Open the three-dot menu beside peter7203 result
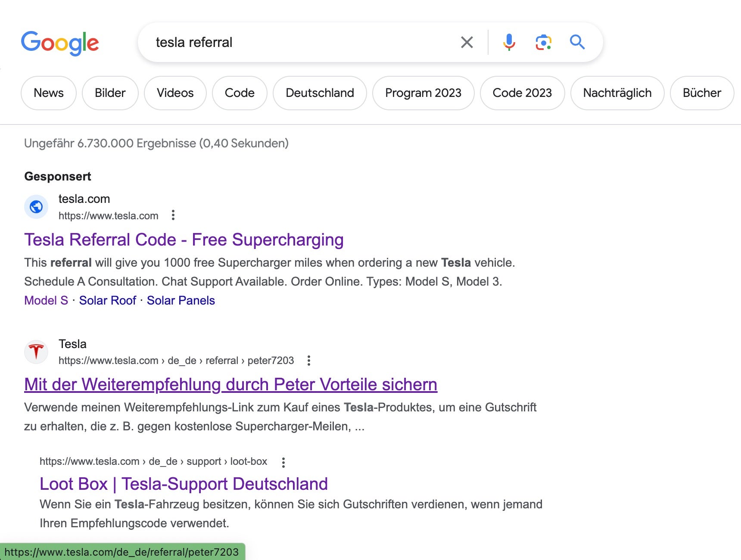This screenshot has width=741, height=560. pos(308,361)
